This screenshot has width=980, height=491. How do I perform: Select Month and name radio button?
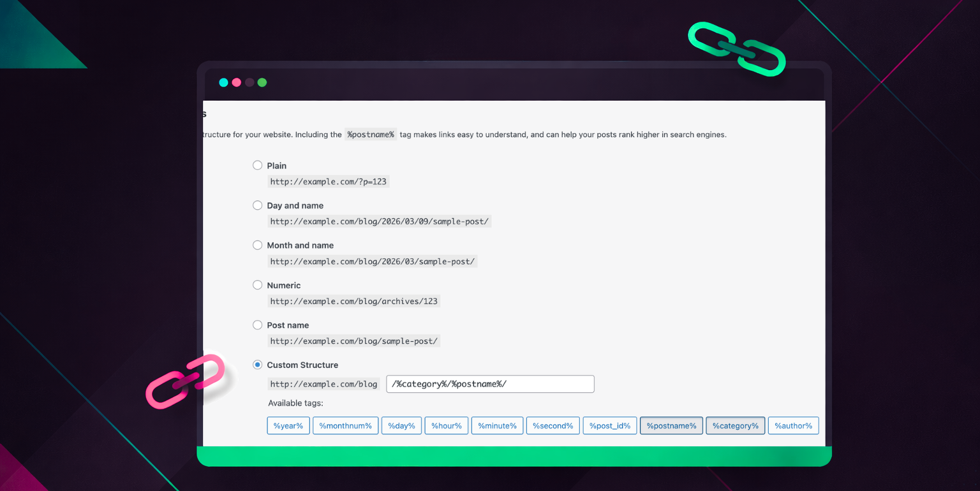tap(258, 245)
